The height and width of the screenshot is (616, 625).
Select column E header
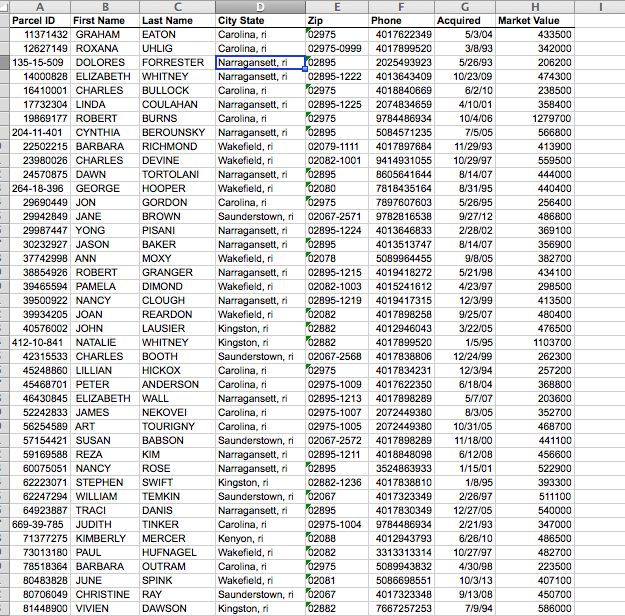tap(337, 7)
